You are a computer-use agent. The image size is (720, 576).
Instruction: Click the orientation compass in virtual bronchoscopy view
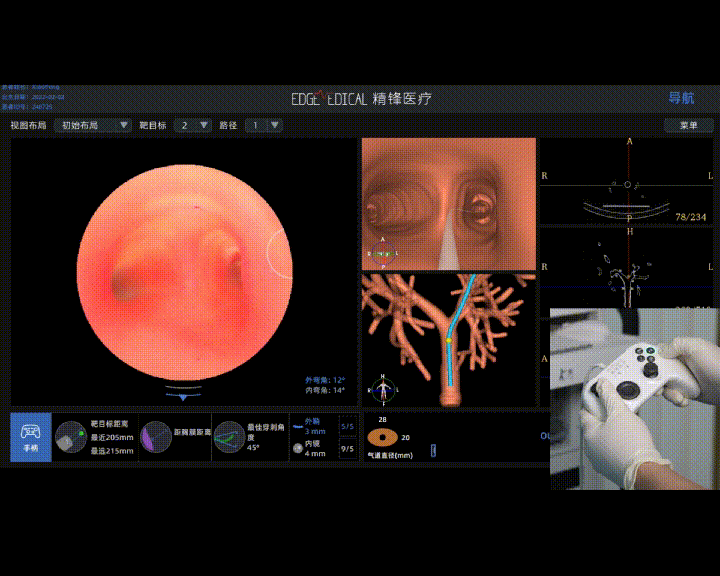[381, 254]
